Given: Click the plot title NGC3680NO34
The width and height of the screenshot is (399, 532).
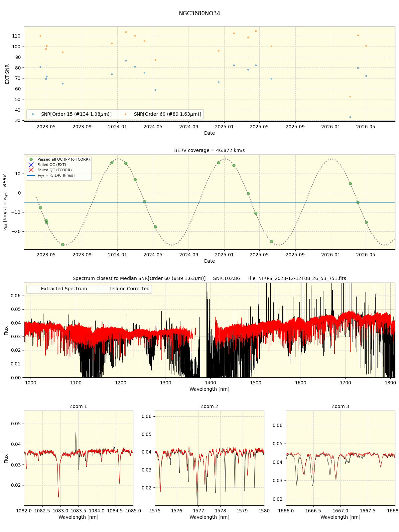Looking at the screenshot, I should tap(199, 14).
